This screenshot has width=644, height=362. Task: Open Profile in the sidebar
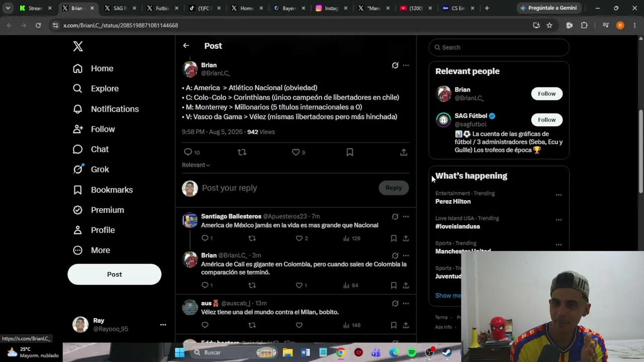pos(94,230)
